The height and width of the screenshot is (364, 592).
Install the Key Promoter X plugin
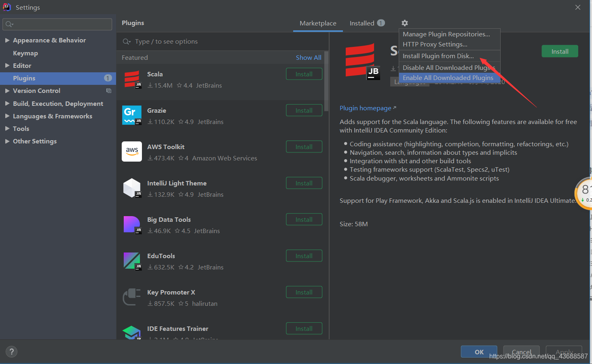304,292
